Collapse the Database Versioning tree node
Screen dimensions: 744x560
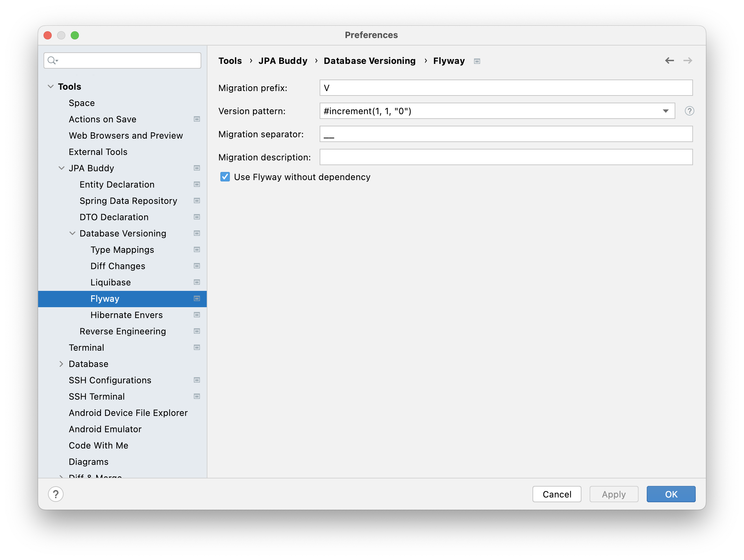(x=72, y=233)
